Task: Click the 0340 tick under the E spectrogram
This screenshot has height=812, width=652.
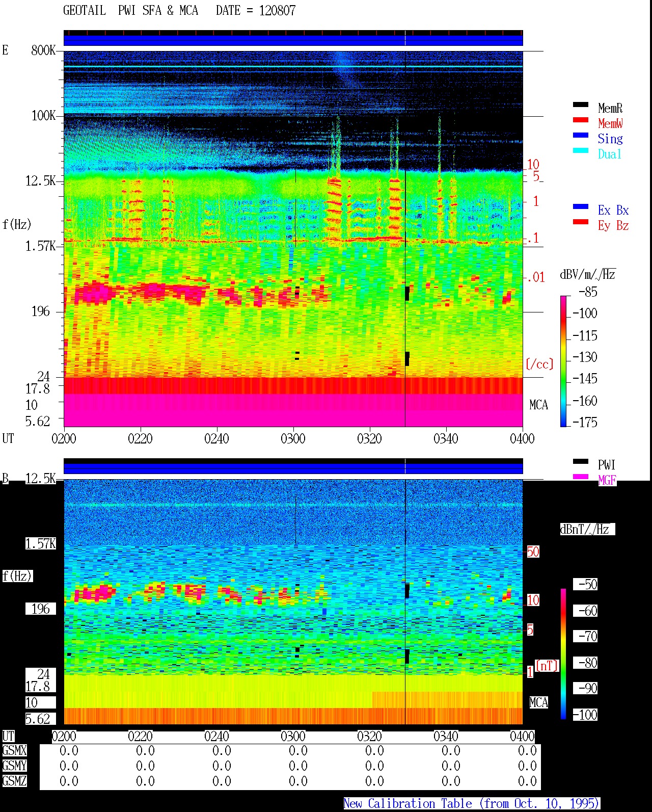Action: [x=446, y=438]
